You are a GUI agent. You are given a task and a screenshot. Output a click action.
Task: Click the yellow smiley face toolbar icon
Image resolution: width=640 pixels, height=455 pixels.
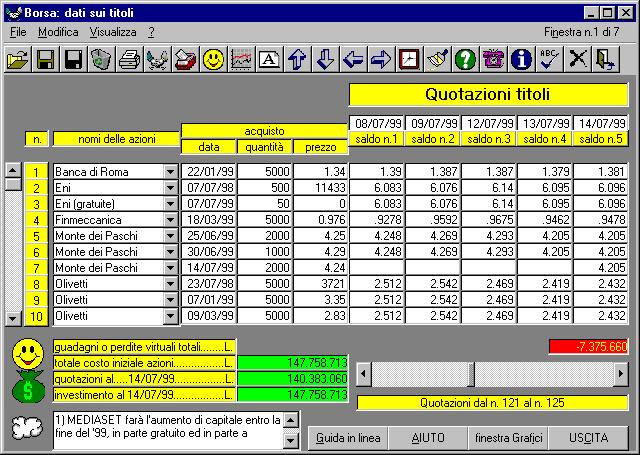click(213, 60)
